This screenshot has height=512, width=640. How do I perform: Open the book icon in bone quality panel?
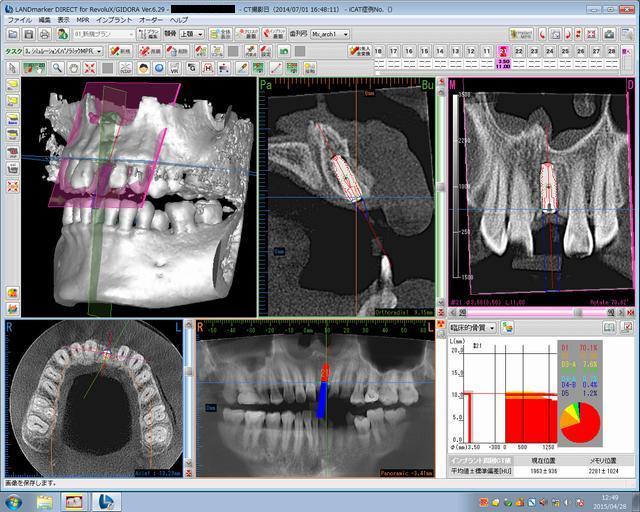[x=609, y=327]
